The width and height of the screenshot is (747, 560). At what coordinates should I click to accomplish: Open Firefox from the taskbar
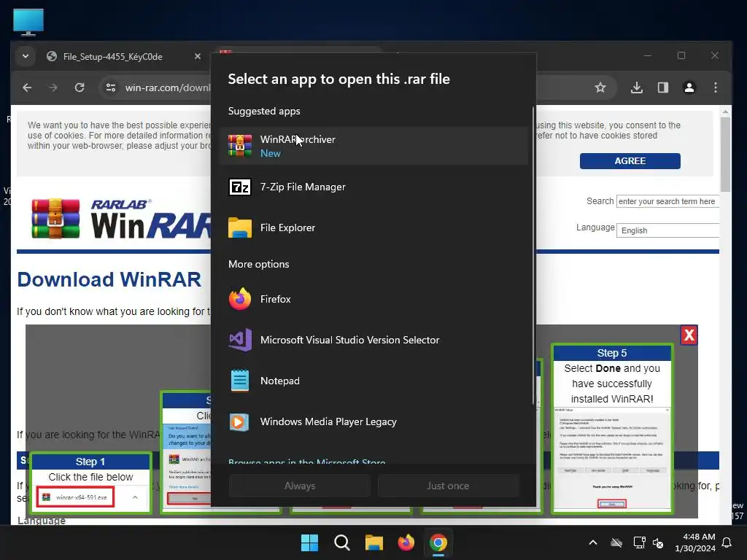[x=406, y=542]
